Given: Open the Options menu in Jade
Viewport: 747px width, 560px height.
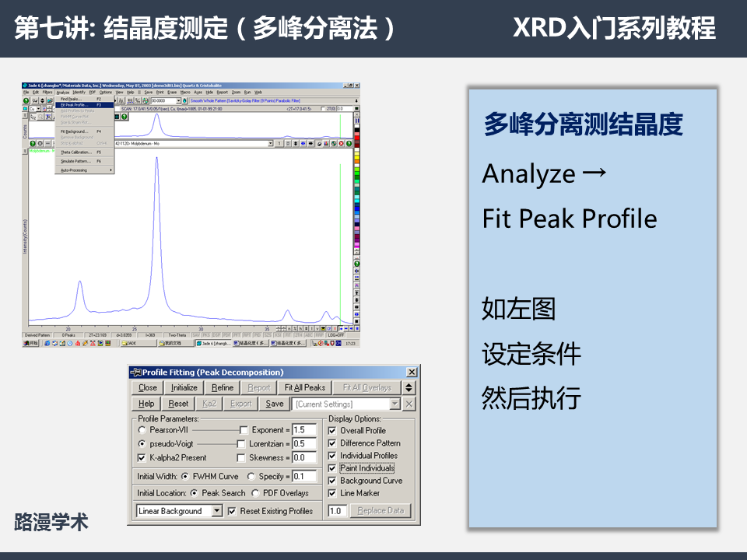Looking at the screenshot, I should [x=106, y=93].
